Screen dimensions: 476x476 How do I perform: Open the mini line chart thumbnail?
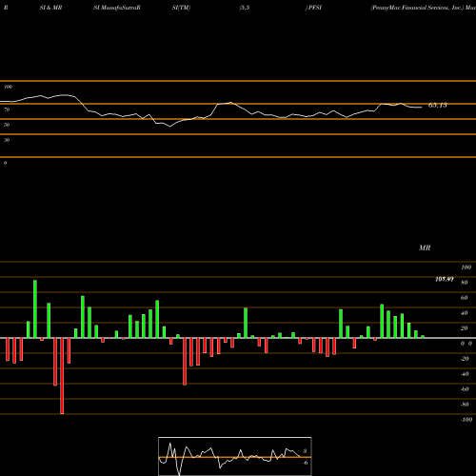[x=235, y=456]
